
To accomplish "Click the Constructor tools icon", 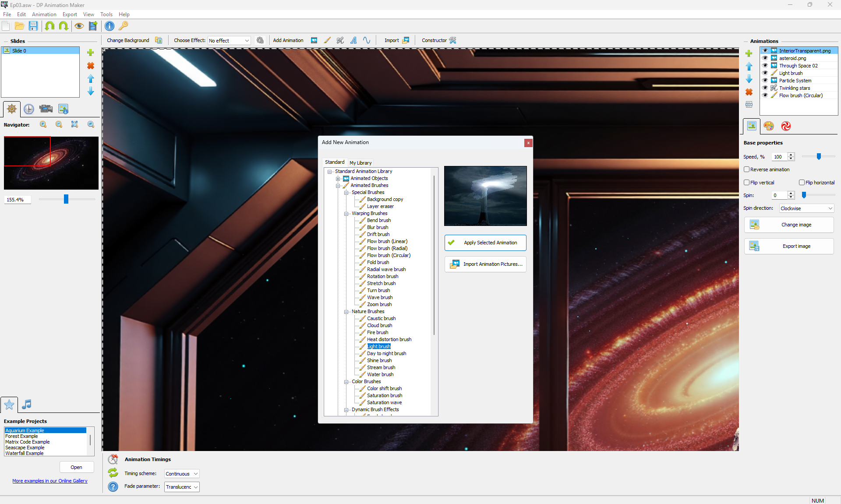I will tap(453, 40).
